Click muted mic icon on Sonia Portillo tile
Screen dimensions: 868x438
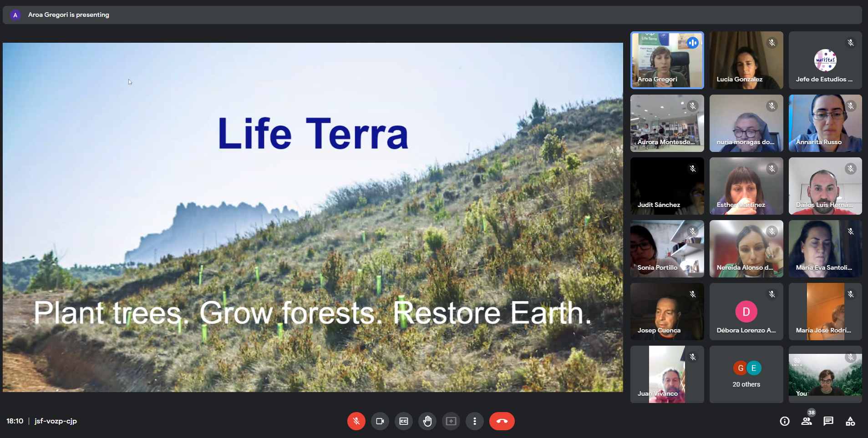(x=693, y=232)
